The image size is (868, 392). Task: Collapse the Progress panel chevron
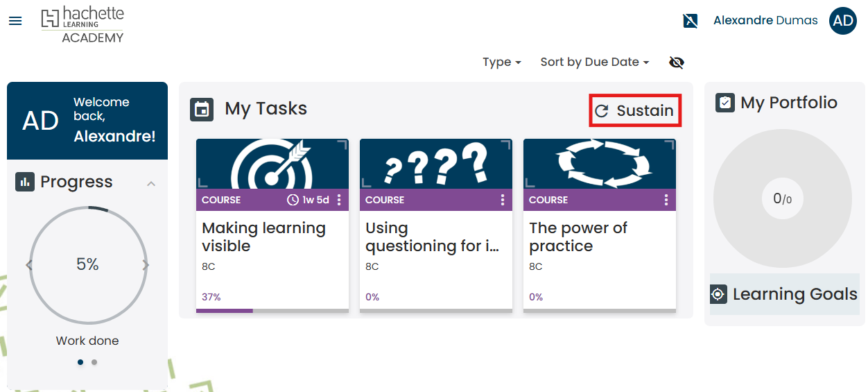151,183
